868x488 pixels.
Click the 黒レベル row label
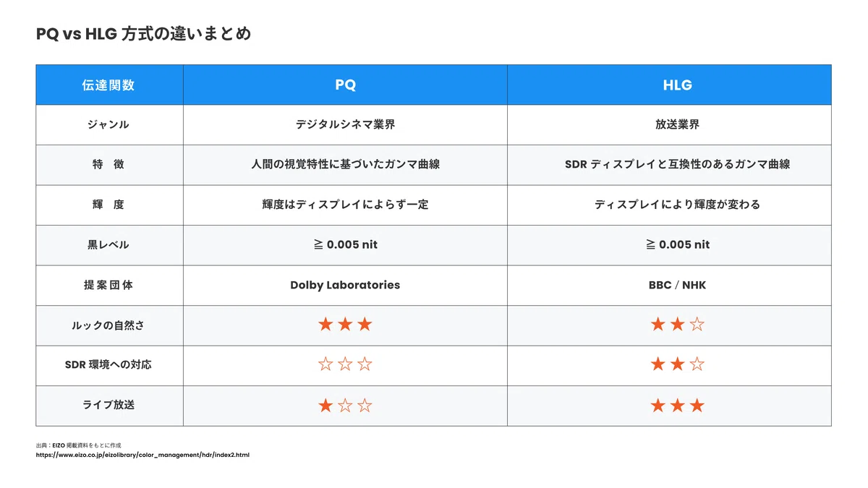[109, 244]
